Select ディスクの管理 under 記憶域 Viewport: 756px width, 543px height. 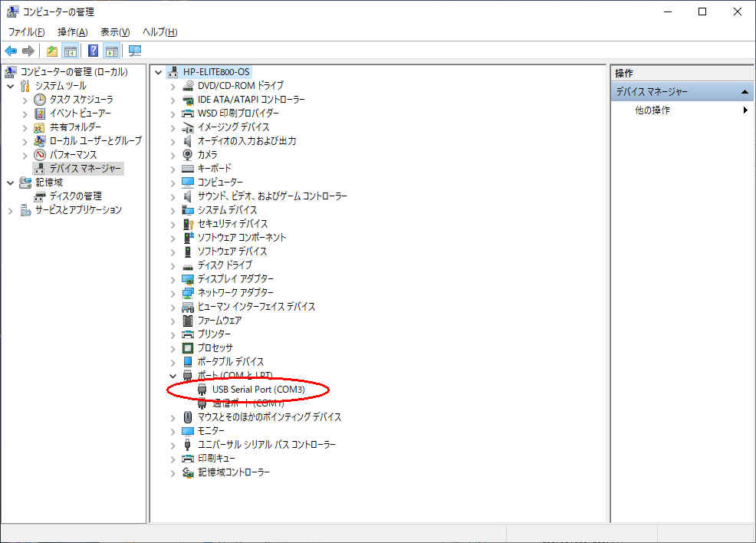75,196
